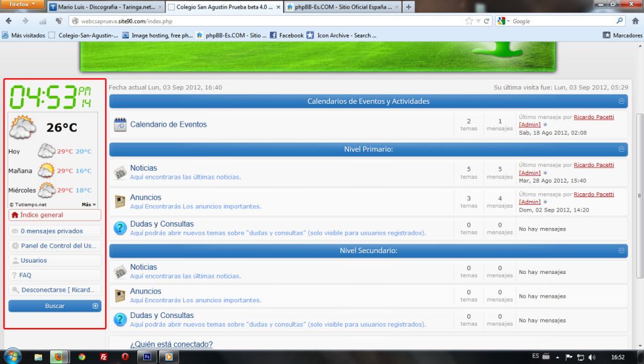Click the page vertical scrollbar
The width and height of the screenshot is (644, 364).
tap(640, 195)
